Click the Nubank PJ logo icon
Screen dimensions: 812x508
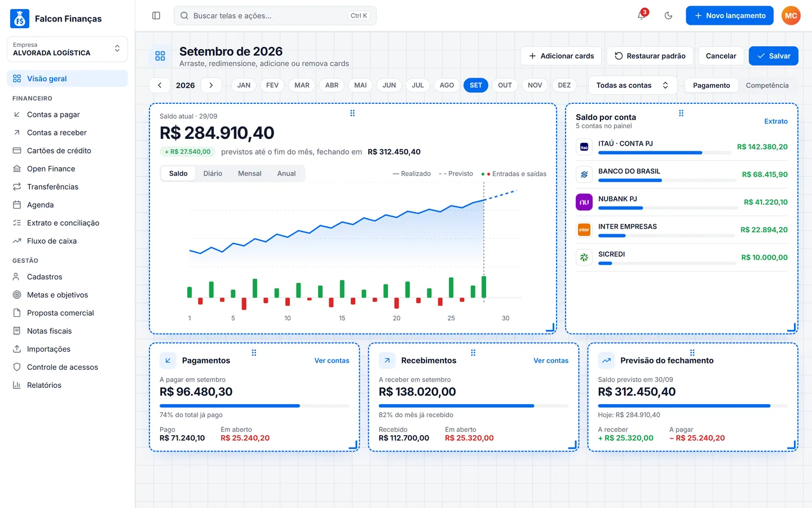[x=584, y=202]
